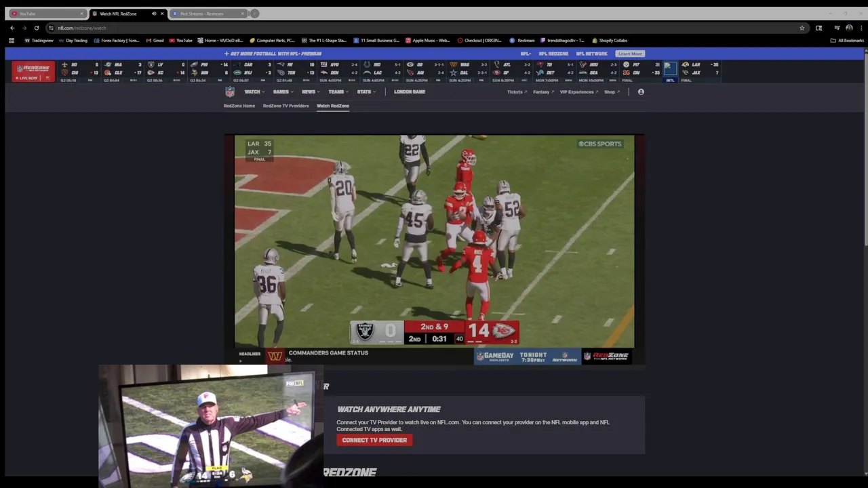Open the Shopify Collabs bookmark
This screenshot has width=868, height=488.
610,40
